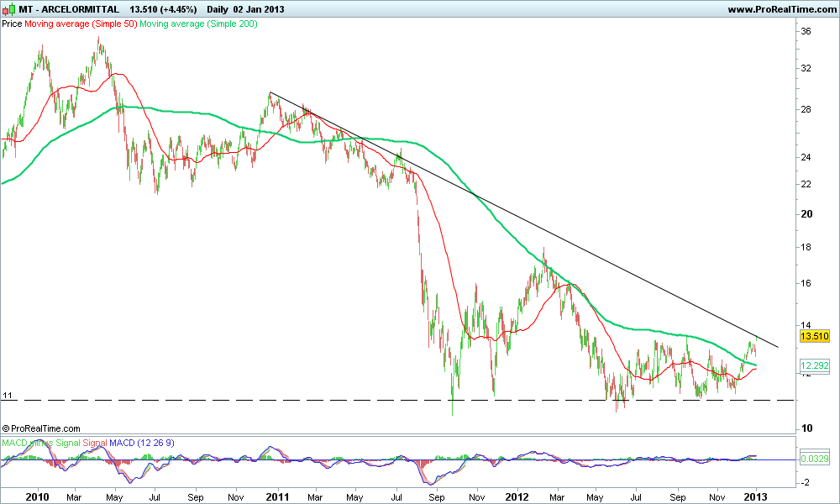This screenshot has width=840, height=504.
Task: Select the MACD (12 26 9) legend label
Action: (x=141, y=443)
